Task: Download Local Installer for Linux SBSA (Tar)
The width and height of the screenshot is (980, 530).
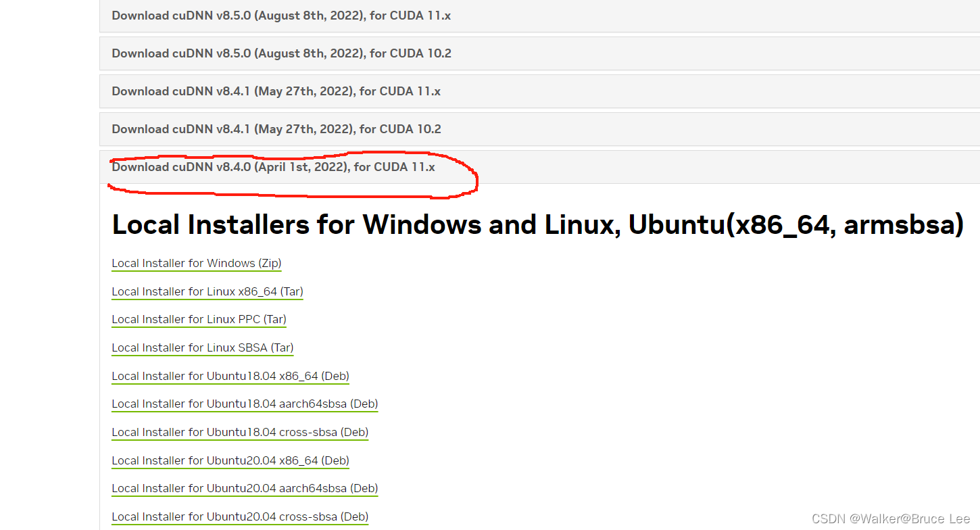Action: click(202, 348)
